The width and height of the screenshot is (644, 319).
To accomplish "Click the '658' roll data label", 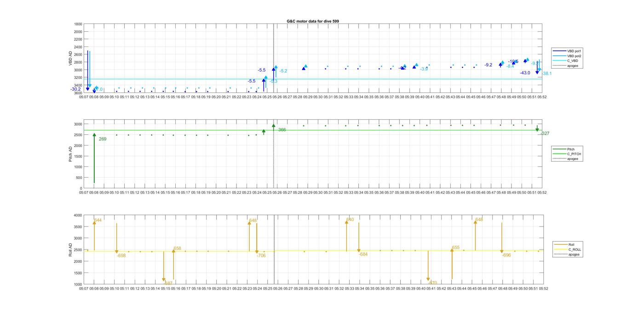I will (x=177, y=249).
